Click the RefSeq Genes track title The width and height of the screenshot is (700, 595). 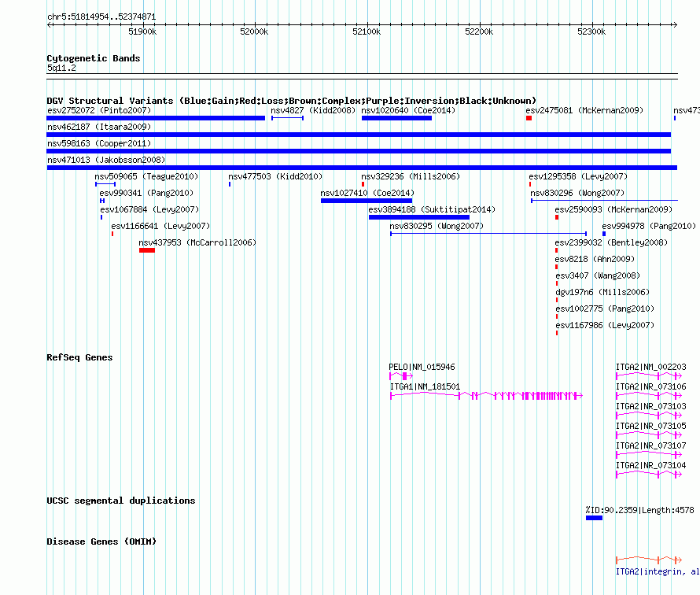coord(79,357)
